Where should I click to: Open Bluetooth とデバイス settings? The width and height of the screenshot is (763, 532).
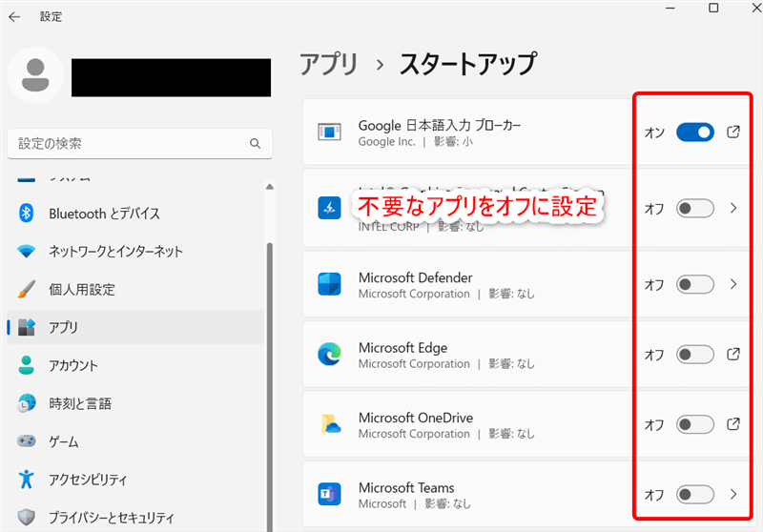(x=136, y=213)
